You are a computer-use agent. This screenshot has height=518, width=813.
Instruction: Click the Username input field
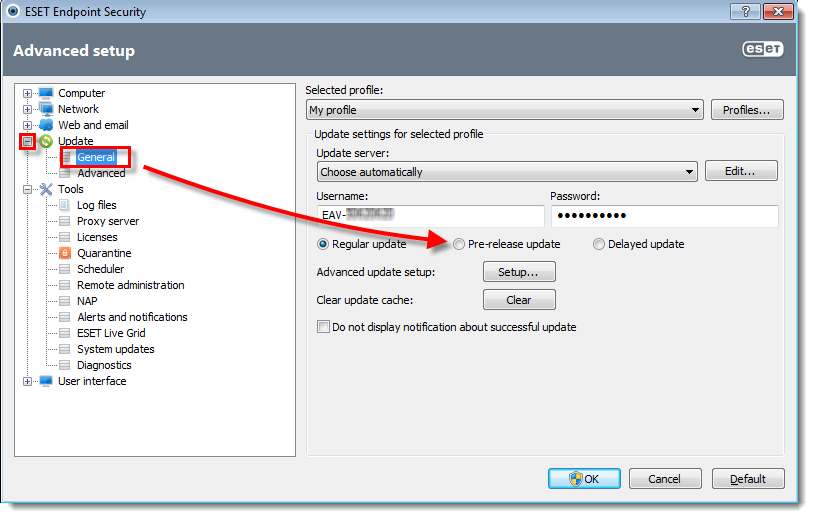pos(430,216)
